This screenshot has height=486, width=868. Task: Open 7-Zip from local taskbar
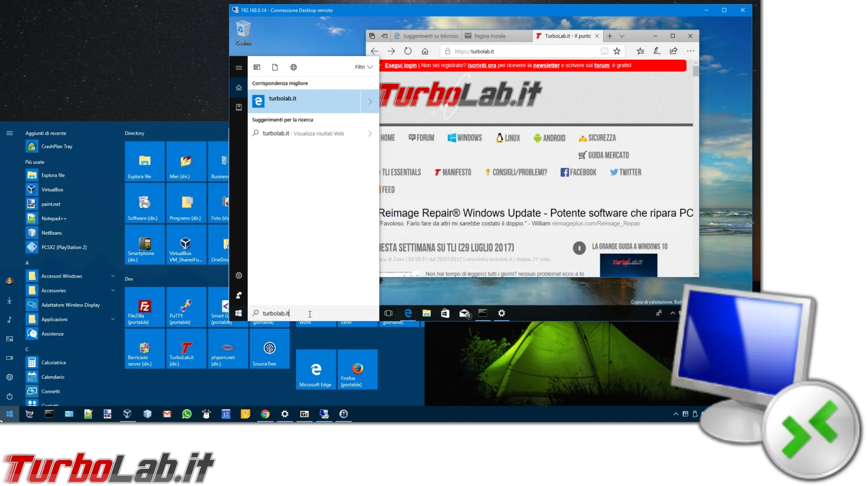coord(305,414)
